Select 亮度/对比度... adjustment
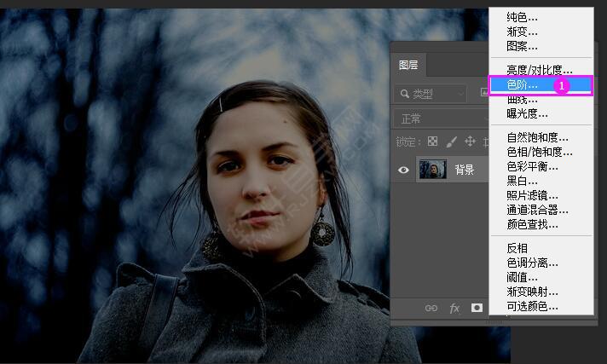 540,70
